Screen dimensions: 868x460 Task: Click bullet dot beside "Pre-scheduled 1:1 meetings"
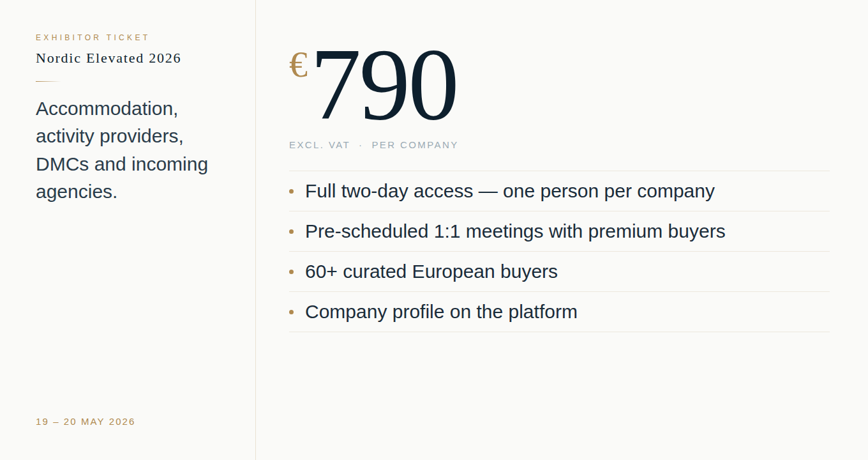tap(292, 231)
